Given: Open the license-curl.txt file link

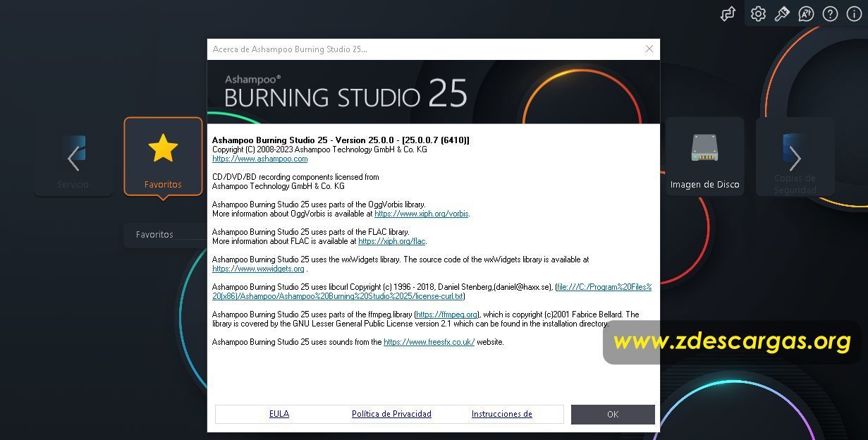Looking at the screenshot, I should [x=432, y=292].
